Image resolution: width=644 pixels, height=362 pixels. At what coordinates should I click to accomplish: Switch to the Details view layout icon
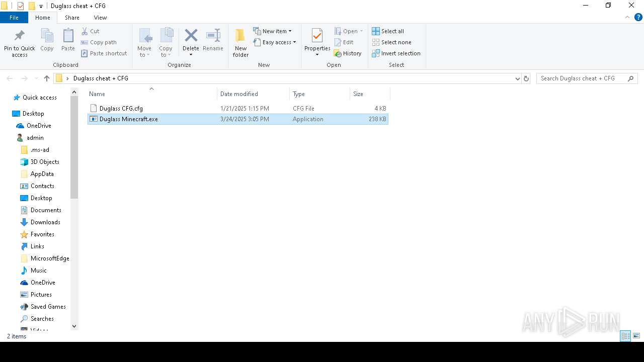(x=626, y=336)
